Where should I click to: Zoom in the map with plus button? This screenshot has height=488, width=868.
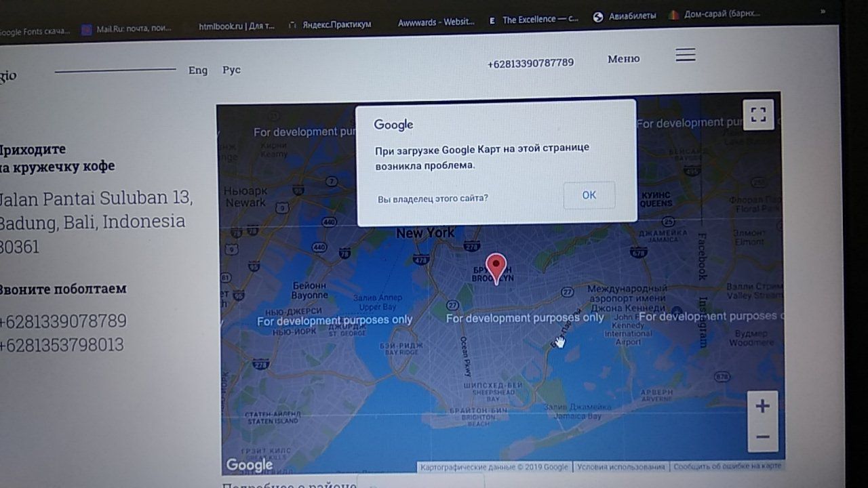(x=762, y=407)
